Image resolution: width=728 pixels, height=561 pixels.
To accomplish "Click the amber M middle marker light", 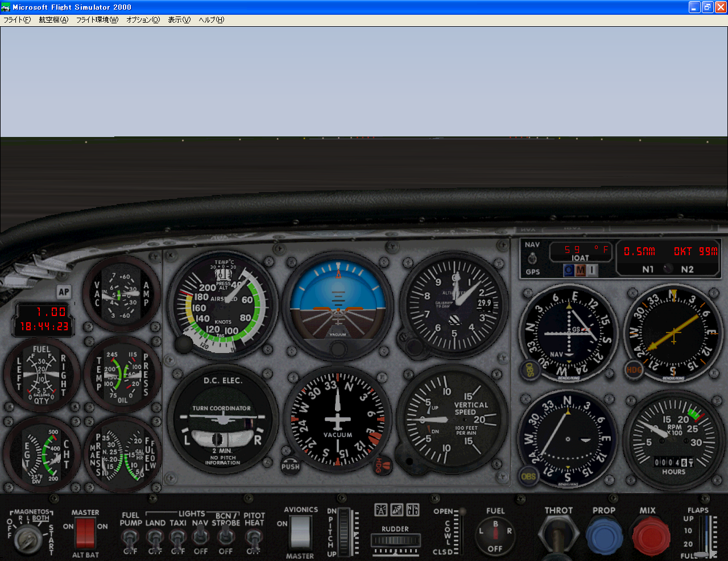I will coord(581,271).
